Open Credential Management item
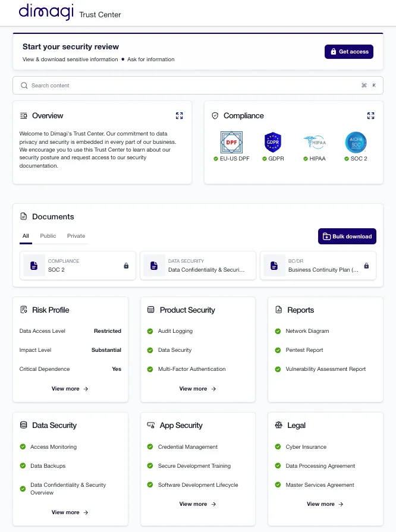396x532 pixels. pos(188,447)
